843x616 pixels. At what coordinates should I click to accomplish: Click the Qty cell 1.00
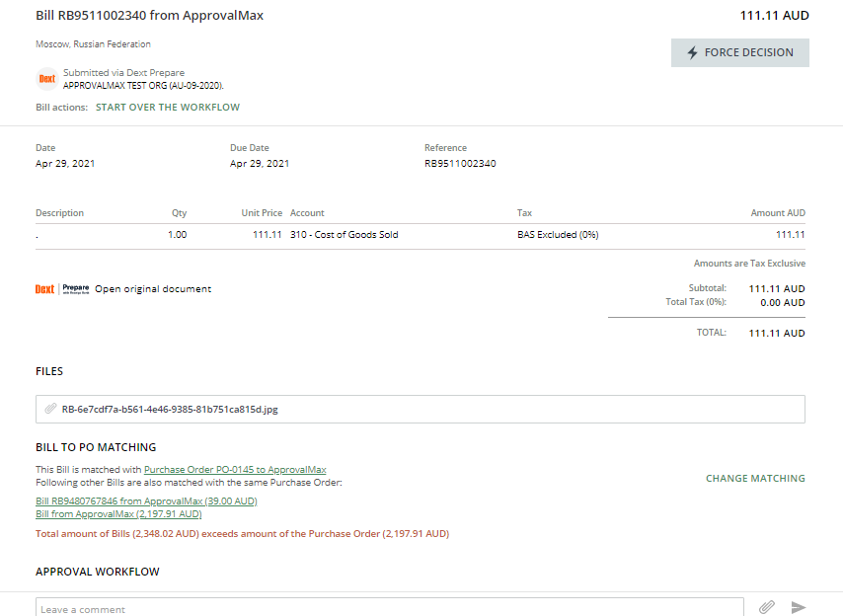pyautogui.click(x=178, y=234)
